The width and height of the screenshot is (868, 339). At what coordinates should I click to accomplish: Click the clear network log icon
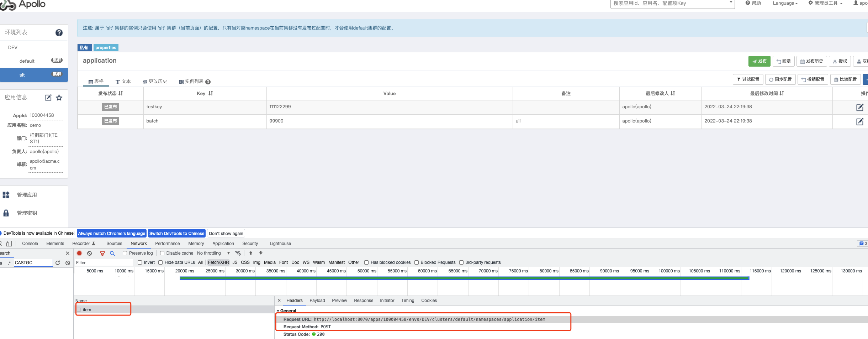[x=90, y=253]
